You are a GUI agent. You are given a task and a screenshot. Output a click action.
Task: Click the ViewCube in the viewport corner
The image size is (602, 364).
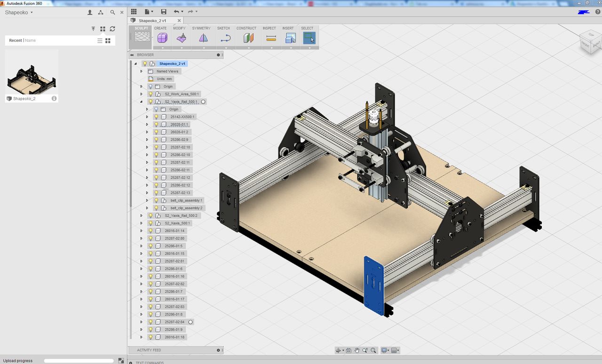click(590, 42)
